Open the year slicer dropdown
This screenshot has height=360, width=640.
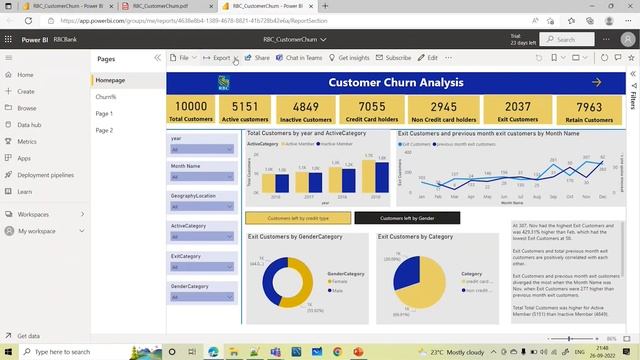point(202,150)
